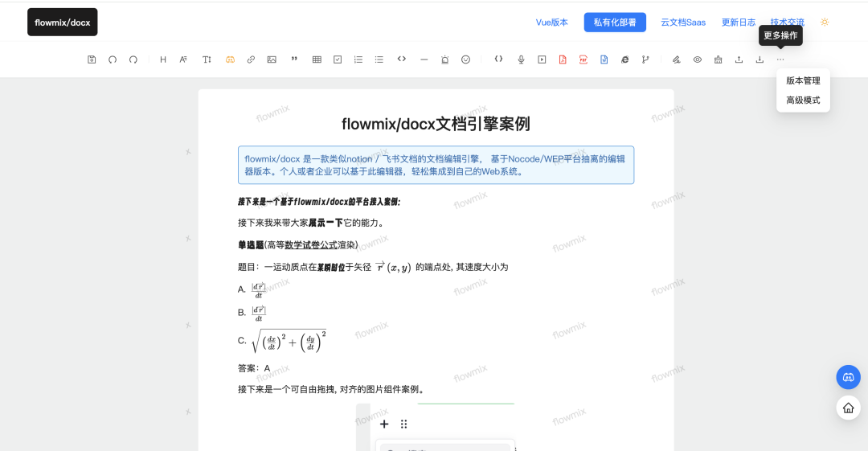Click the floating home button
This screenshot has height=451, width=868.
pyautogui.click(x=848, y=408)
